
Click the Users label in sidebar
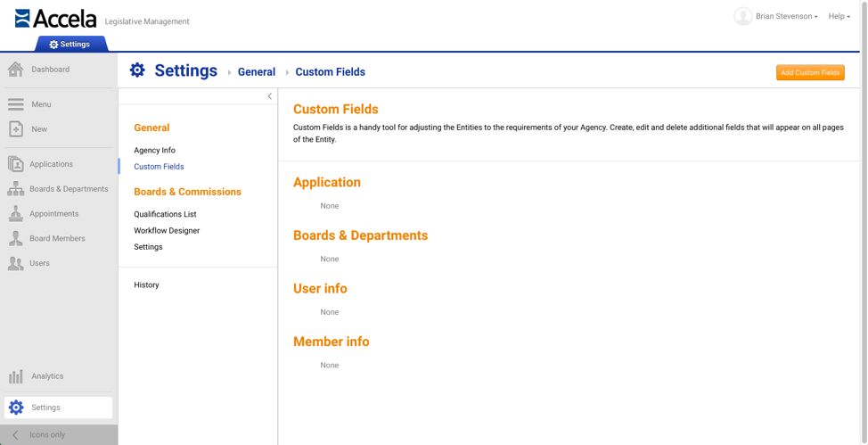pos(40,263)
